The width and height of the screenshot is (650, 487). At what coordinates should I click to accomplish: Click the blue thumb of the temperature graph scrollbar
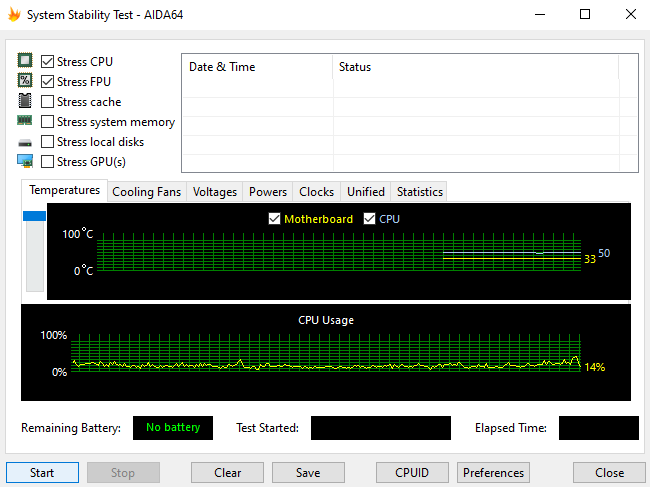(x=34, y=216)
